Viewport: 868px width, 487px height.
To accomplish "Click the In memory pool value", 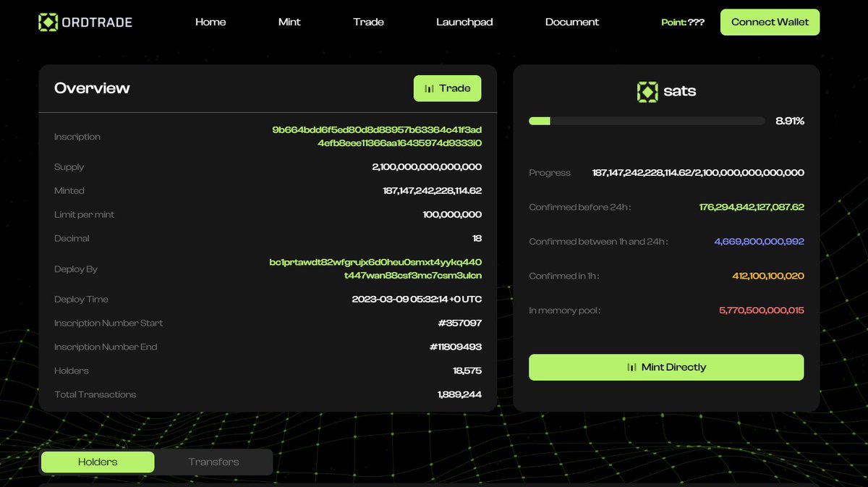I will pos(762,310).
